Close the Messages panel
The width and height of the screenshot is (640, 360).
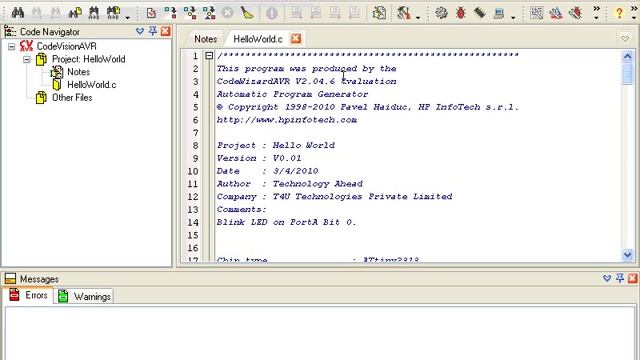pyautogui.click(x=632, y=278)
